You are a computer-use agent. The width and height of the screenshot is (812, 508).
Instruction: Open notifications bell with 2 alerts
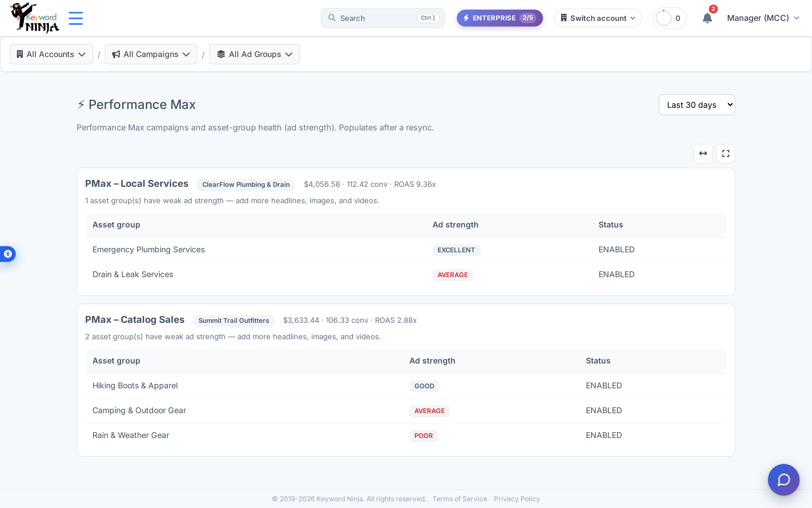707,17
